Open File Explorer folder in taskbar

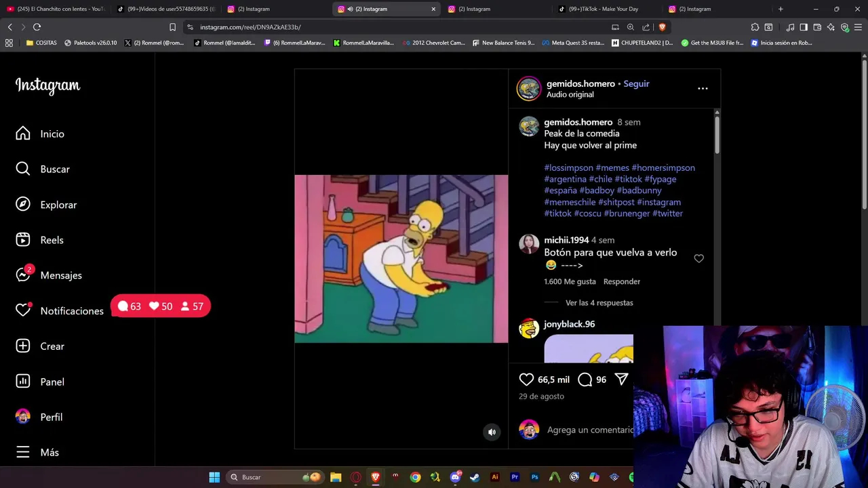click(336, 477)
